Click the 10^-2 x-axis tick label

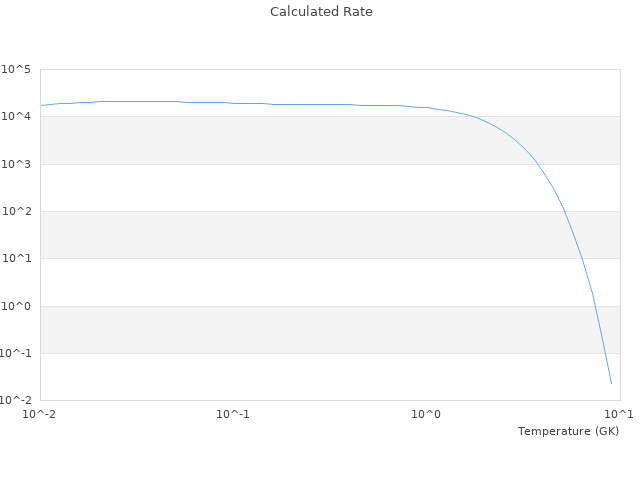(40, 414)
